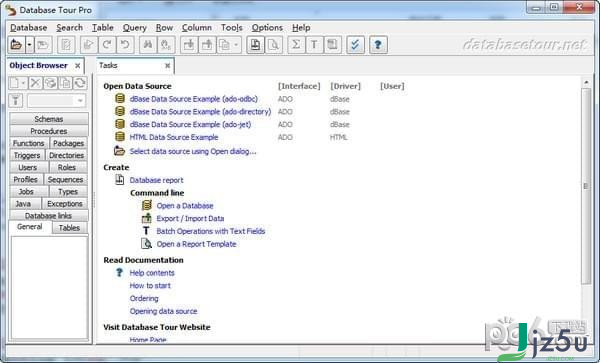Open the Opening data source link
The height and width of the screenshot is (363, 600).
pos(163,311)
